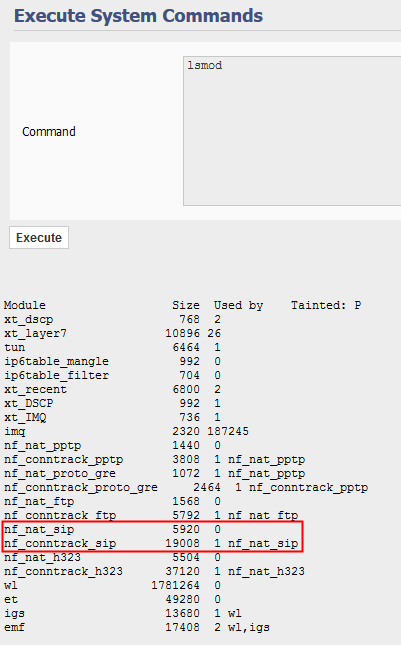The width and height of the screenshot is (401, 645).
Task: Click the Module column header text
Action: pyautogui.click(x=25, y=305)
